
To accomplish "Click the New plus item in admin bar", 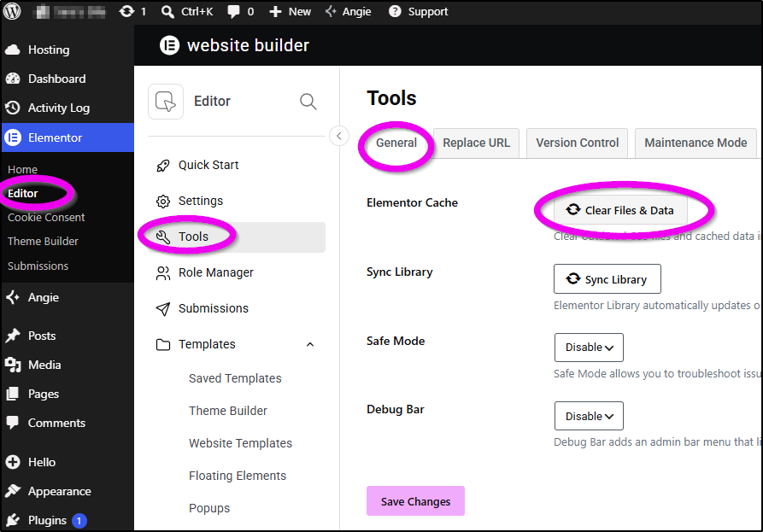I will [x=290, y=11].
